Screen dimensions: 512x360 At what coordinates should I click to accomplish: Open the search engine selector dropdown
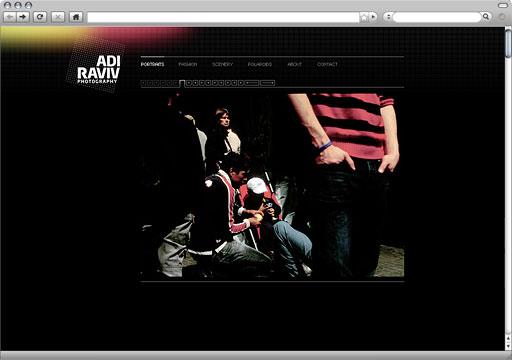388,16
